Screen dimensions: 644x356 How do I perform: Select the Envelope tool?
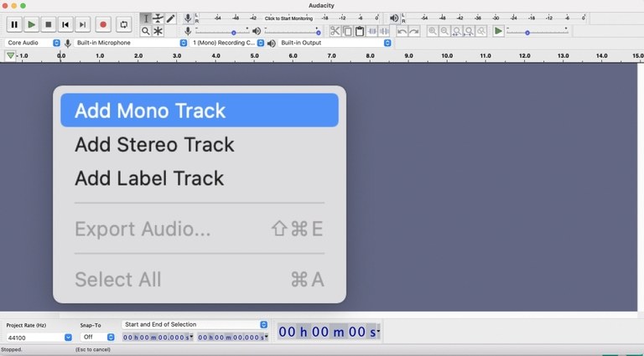158,18
